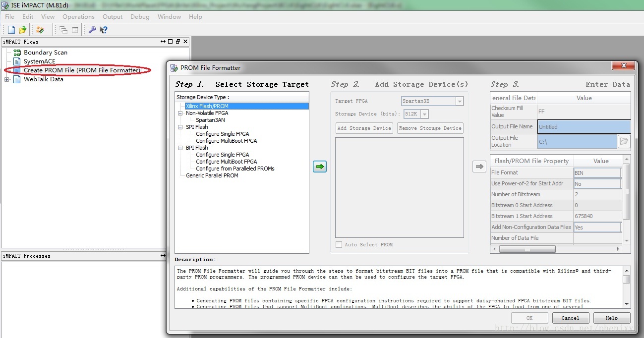Open the View menu

pyautogui.click(x=48, y=16)
